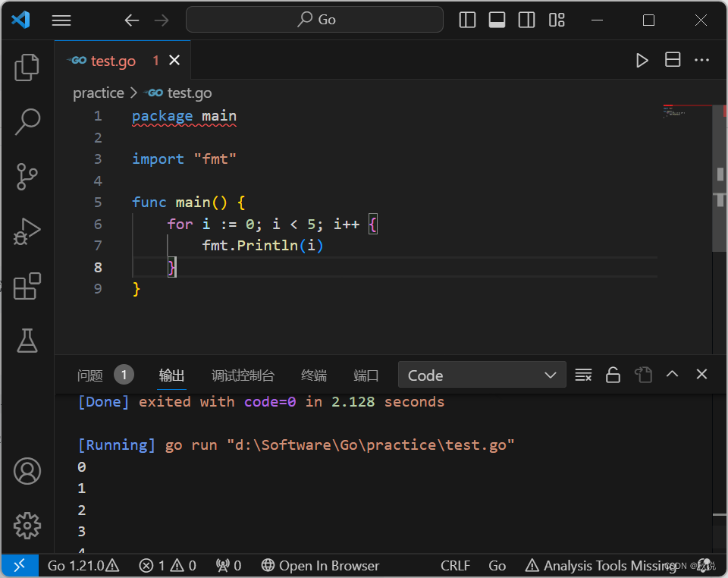The height and width of the screenshot is (578, 728).
Task: Open editor More Actions ellipsis menu
Action: point(701,60)
